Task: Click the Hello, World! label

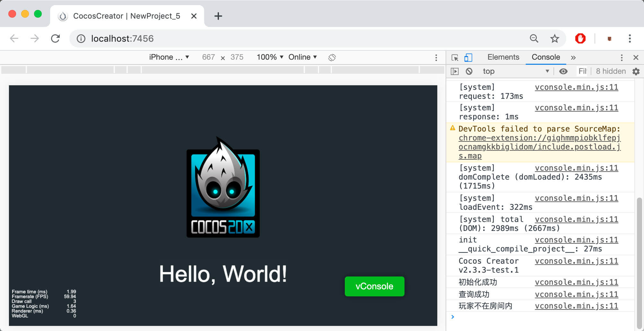Action: pyautogui.click(x=223, y=274)
